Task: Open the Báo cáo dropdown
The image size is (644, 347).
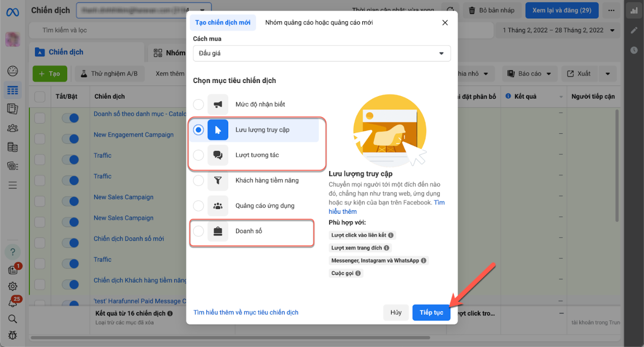Action: pyautogui.click(x=529, y=74)
